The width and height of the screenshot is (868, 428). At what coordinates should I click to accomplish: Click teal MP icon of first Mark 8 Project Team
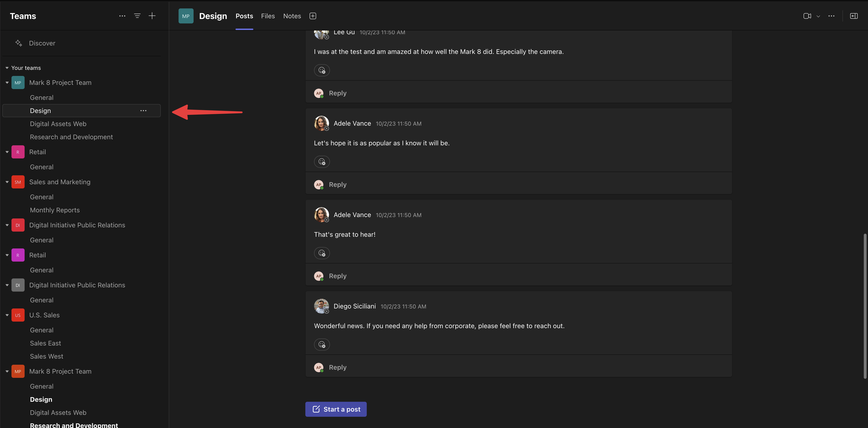(18, 83)
